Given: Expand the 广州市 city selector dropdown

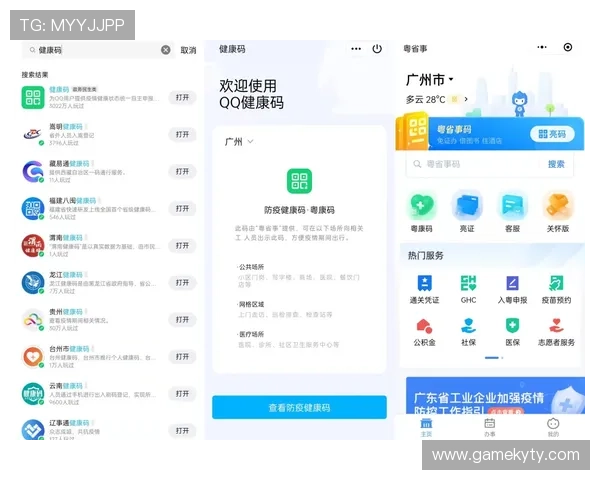Looking at the screenshot, I should (x=430, y=80).
